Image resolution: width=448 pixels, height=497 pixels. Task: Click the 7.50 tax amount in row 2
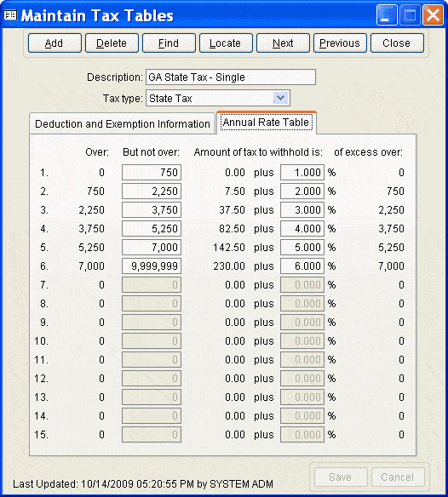click(x=235, y=191)
